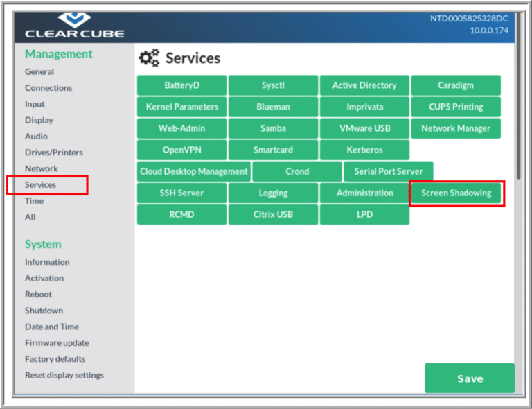Select the OpenVPN service

[181, 150]
